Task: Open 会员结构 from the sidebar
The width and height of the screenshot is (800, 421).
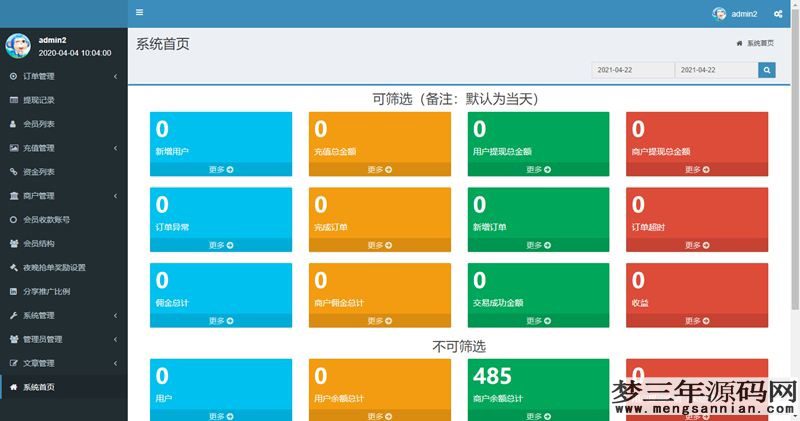Action: click(64, 244)
